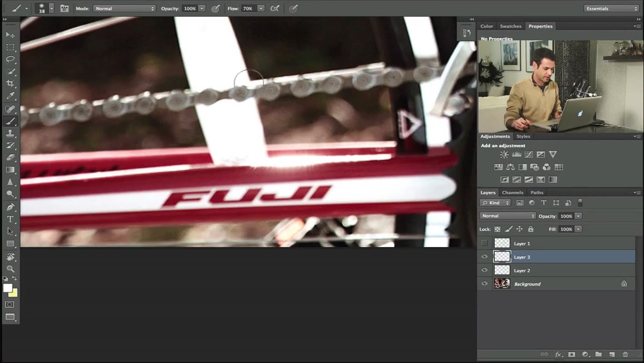Viewport: 644px width, 363px height.
Task: Click the foreground color swatch
Action: tap(8, 288)
